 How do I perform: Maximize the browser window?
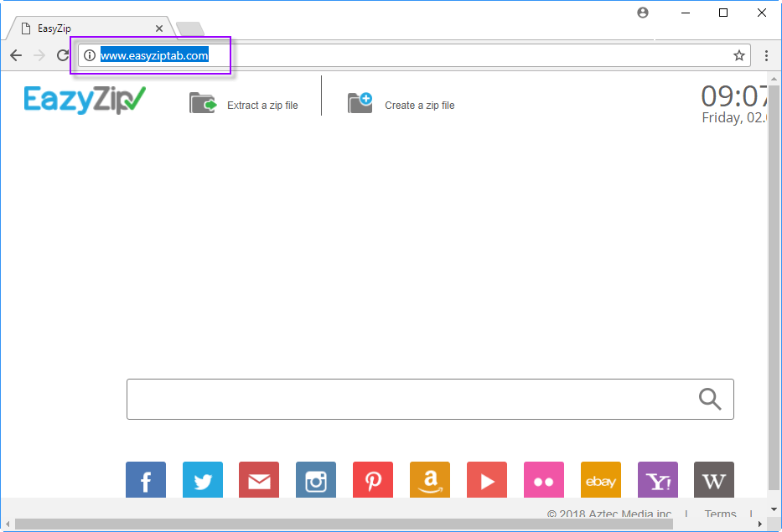tap(723, 13)
